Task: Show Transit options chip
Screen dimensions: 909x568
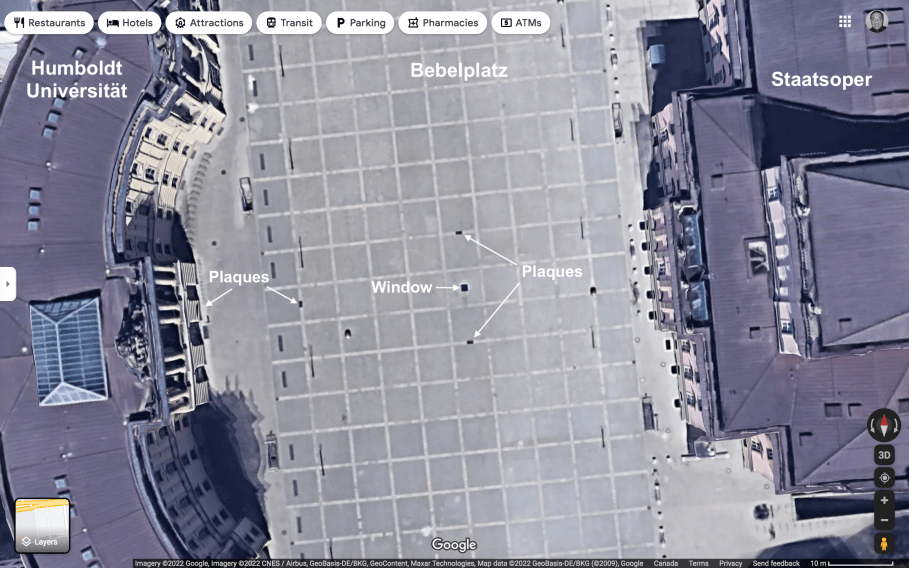Action: pos(289,23)
